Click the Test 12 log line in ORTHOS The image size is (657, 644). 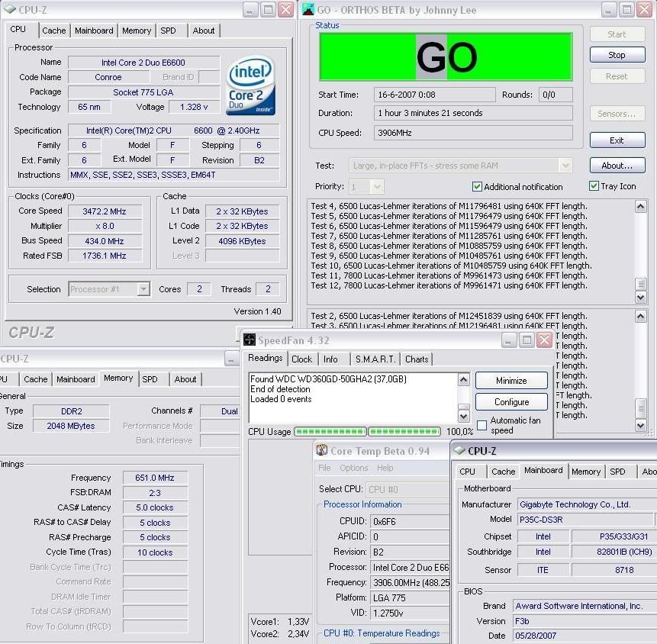click(449, 285)
